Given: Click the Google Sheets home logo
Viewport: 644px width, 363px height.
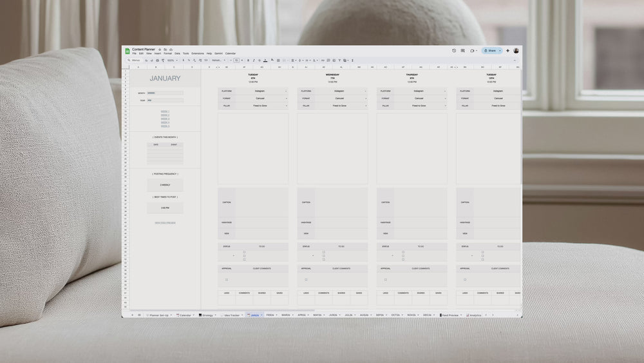Looking at the screenshot, I should point(128,51).
